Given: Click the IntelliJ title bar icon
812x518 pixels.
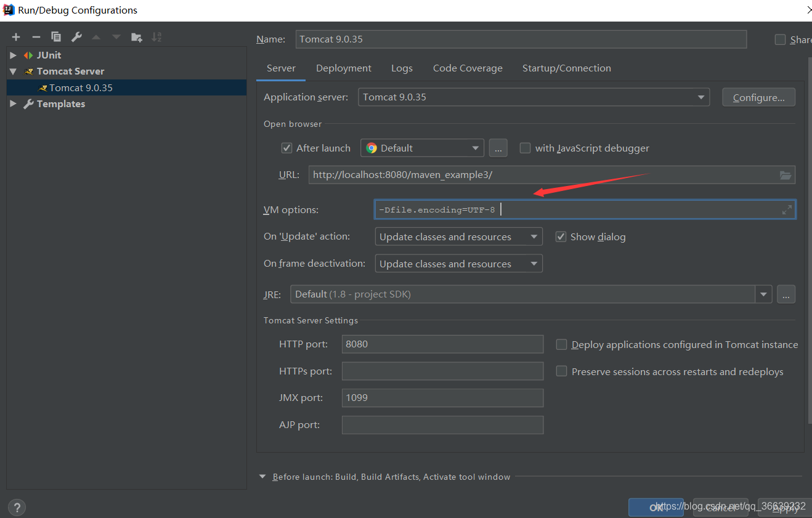Looking at the screenshot, I should click(x=9, y=10).
